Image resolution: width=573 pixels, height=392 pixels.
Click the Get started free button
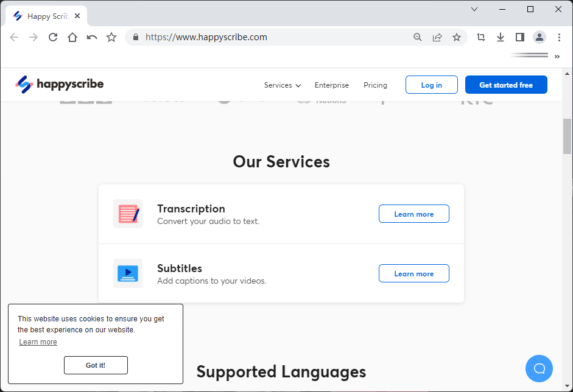click(x=506, y=85)
